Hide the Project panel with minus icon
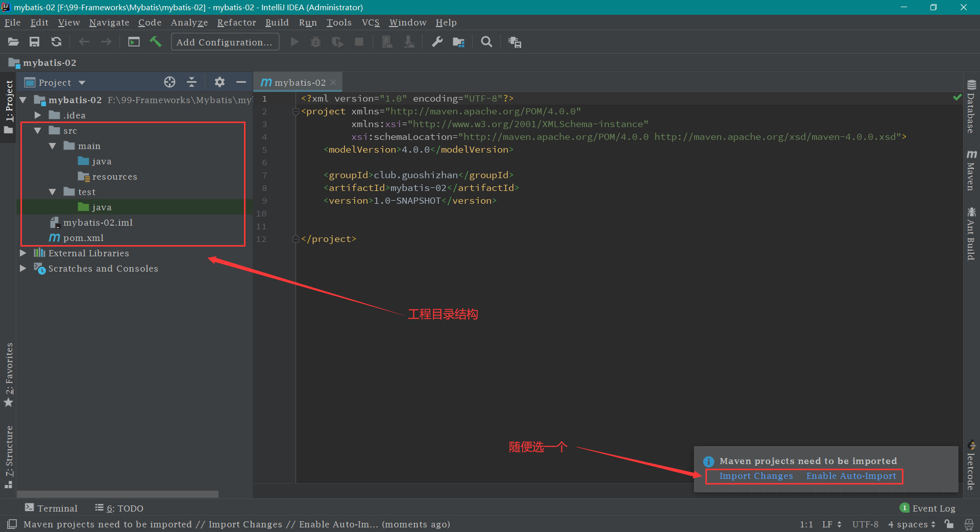The image size is (980, 532). (241, 82)
